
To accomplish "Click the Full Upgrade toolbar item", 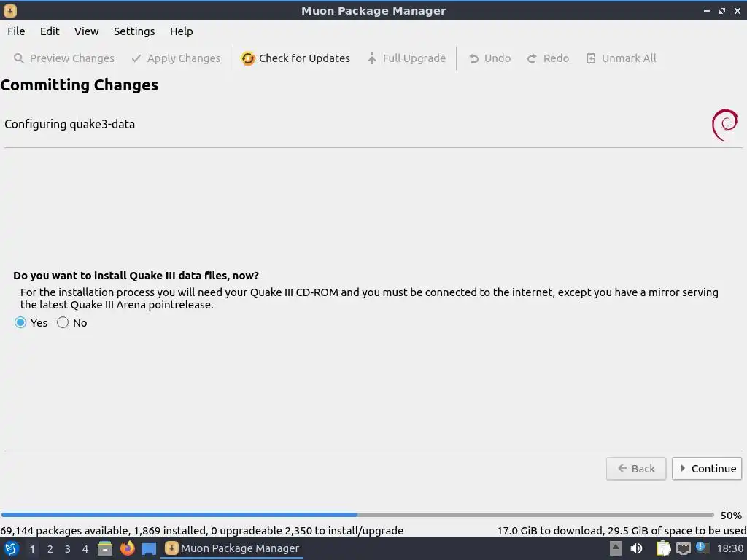I will tap(406, 58).
